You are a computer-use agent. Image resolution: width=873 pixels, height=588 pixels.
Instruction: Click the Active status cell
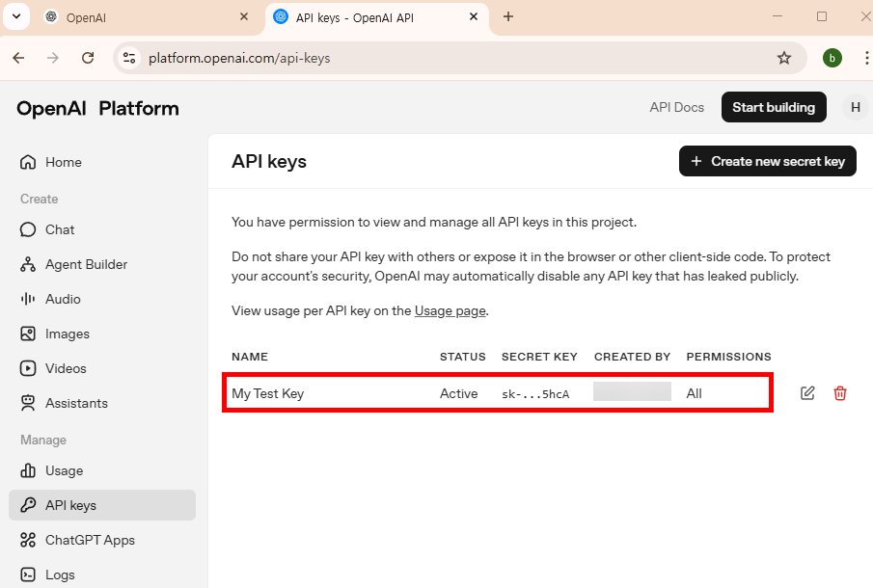(x=459, y=393)
